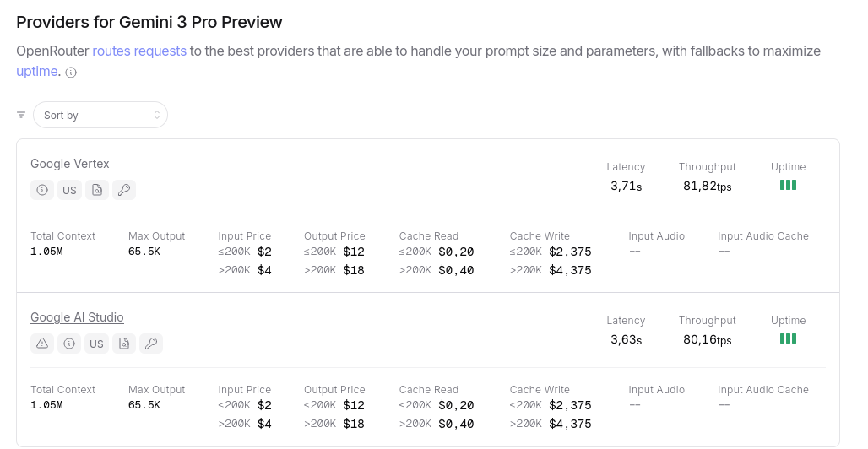Screen dimensions: 868x449
Task: Click the key icon for Google AI Studio
Action: coord(151,344)
